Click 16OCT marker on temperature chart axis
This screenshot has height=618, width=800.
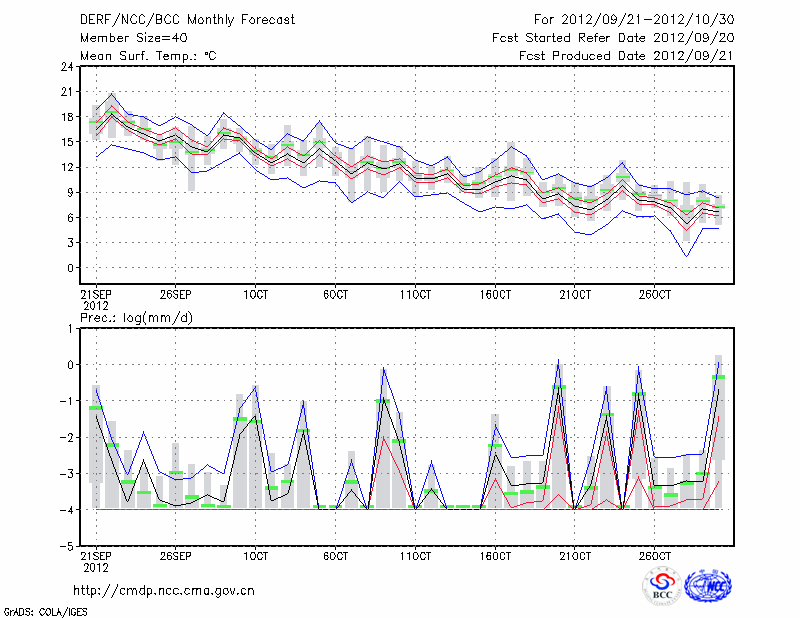495,296
